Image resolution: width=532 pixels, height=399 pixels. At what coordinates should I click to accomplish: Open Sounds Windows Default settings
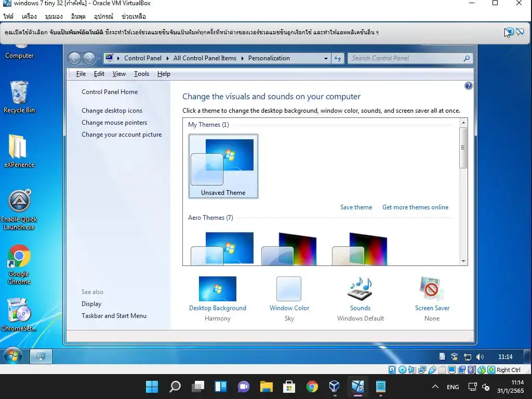tap(361, 299)
